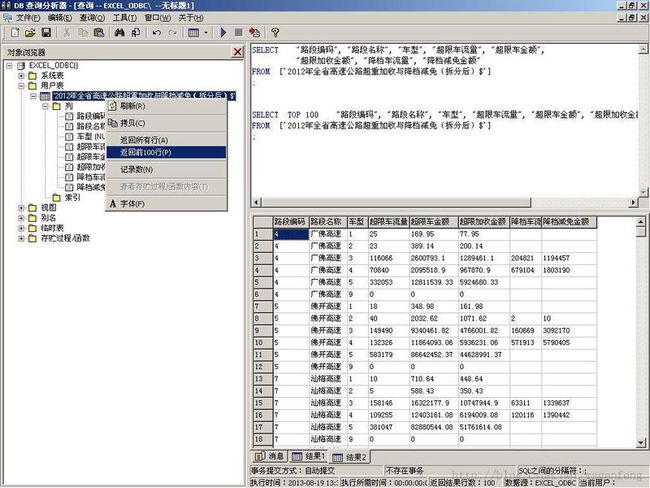Select row header 3 in results grid
This screenshot has height=488, width=650.
263,258
